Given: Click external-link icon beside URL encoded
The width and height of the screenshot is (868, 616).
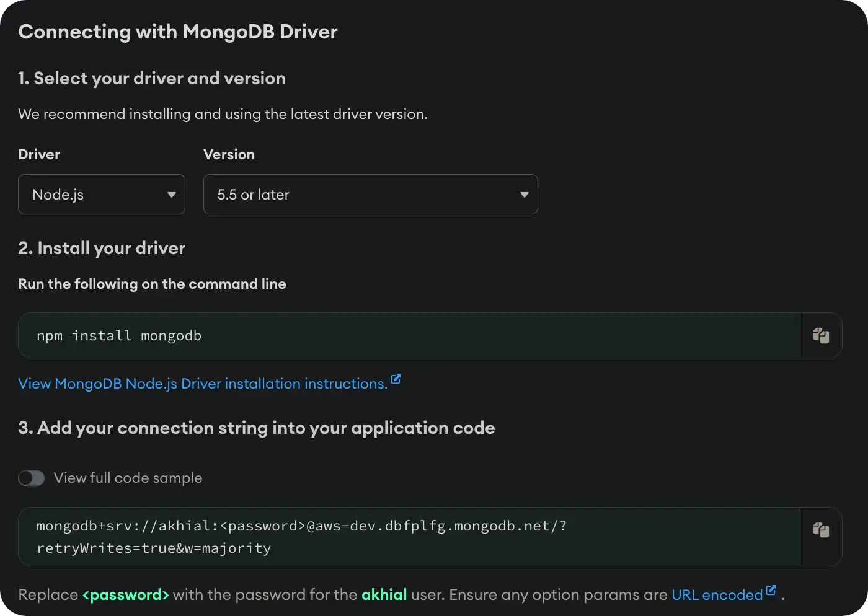Looking at the screenshot, I should [x=771, y=590].
